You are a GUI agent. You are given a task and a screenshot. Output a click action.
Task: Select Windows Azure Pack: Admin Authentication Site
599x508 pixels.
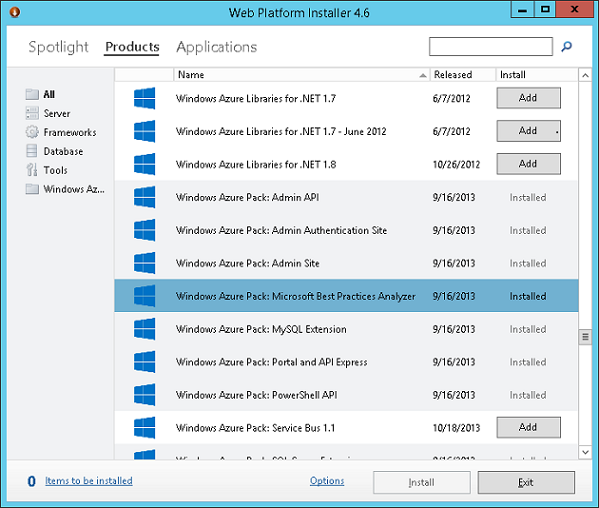pyautogui.click(x=281, y=230)
